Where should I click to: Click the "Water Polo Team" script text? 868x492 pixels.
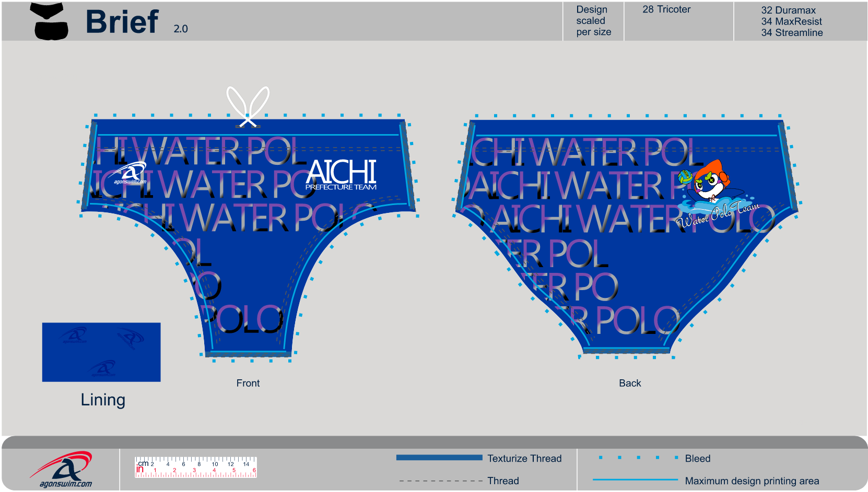(x=718, y=214)
